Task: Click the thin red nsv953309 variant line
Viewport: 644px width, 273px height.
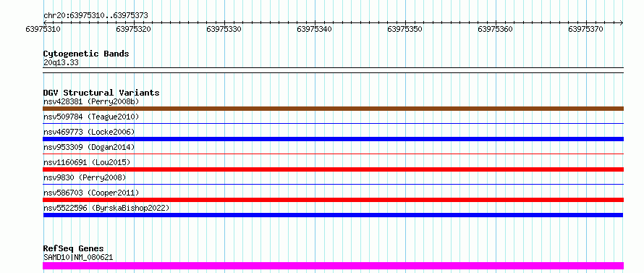Action: (333, 154)
